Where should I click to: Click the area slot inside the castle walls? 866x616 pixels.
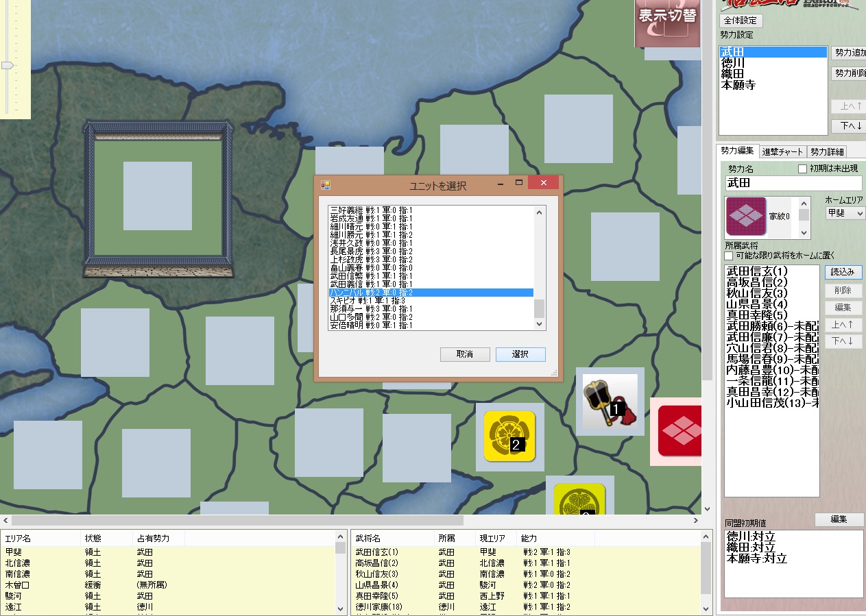158,196
